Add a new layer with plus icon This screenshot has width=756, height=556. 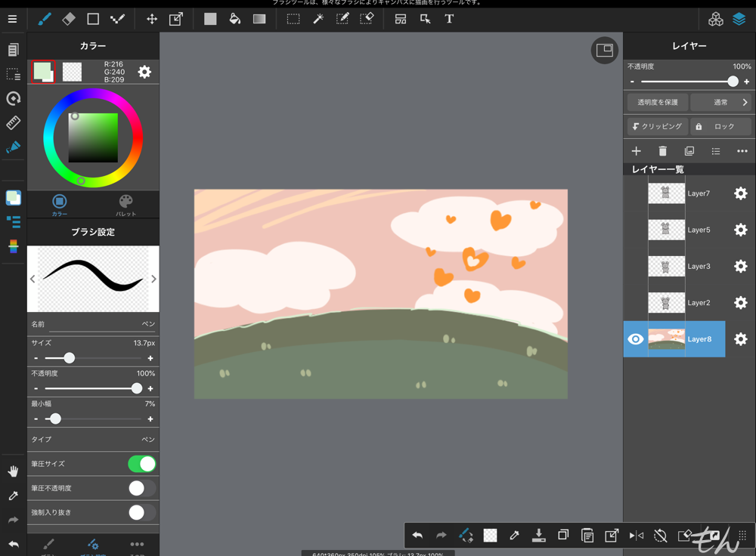point(637,151)
